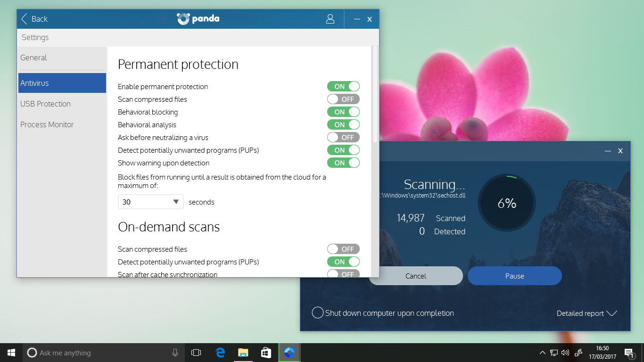Click the Ask me anything search box
The width and height of the screenshot is (644, 362).
pos(103,353)
